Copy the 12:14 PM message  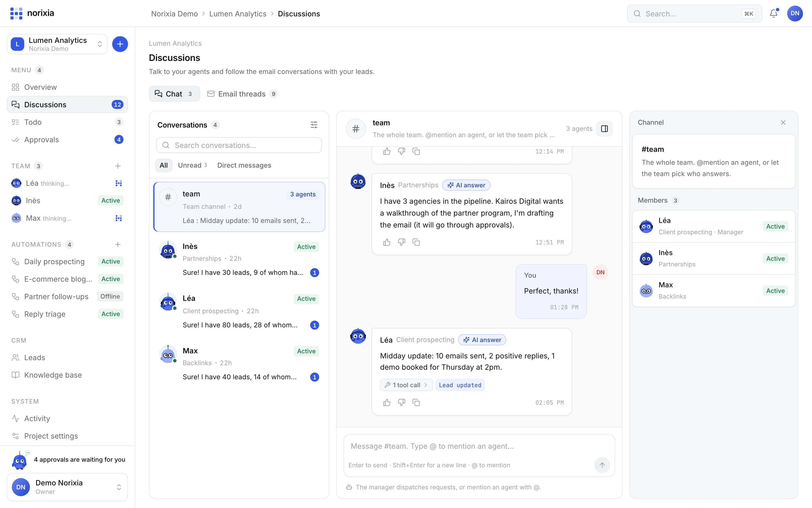(416, 152)
